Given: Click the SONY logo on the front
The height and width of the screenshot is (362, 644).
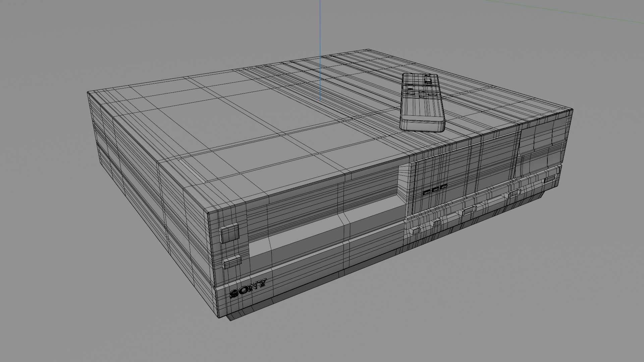Looking at the screenshot, I should tap(248, 289).
